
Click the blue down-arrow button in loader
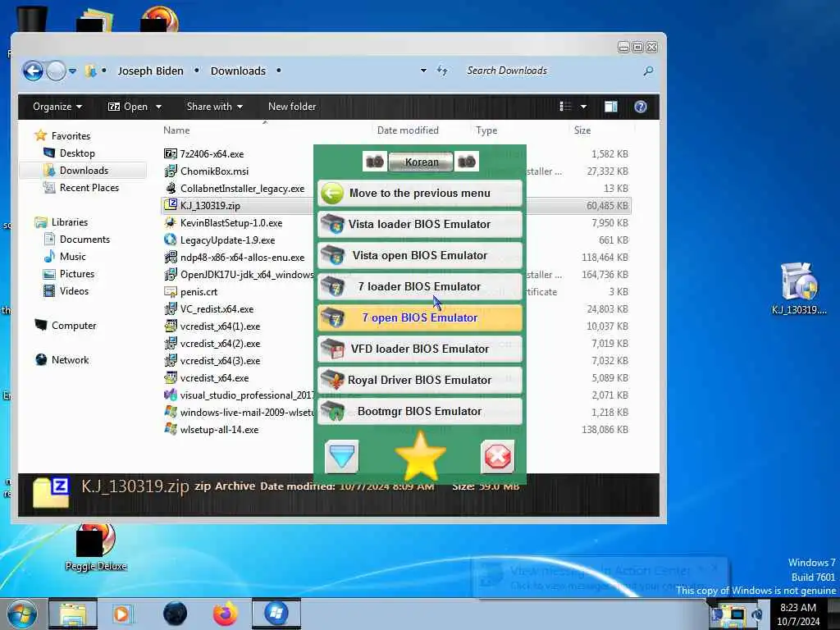pos(342,457)
